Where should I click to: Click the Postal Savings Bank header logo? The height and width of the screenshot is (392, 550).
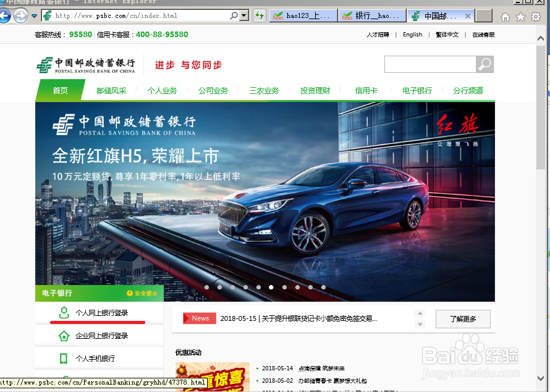(86, 66)
